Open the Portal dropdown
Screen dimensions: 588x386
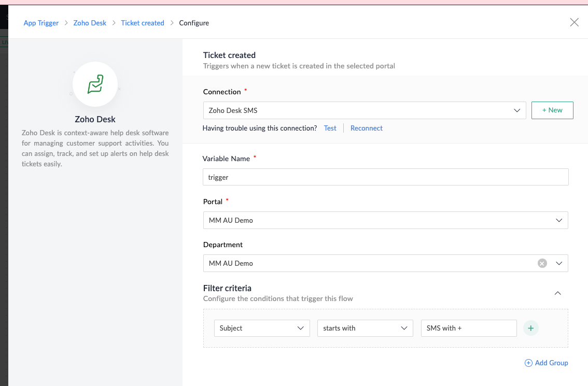385,220
